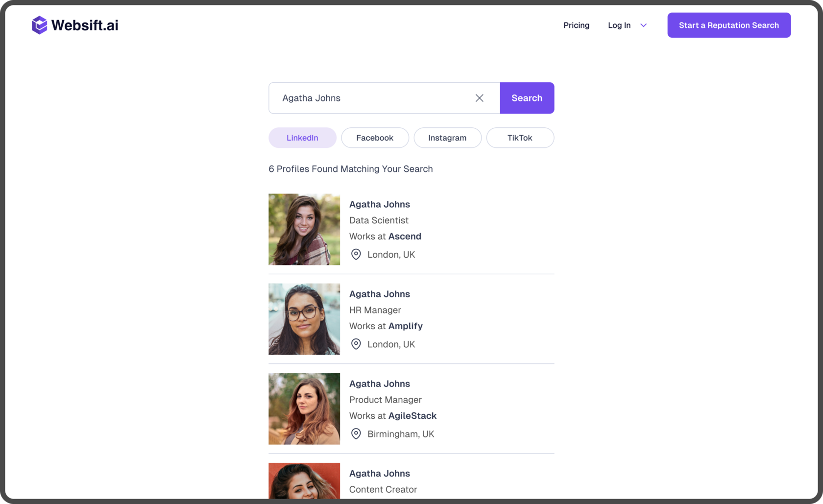Focus the Agatha Johns search input

[372, 98]
